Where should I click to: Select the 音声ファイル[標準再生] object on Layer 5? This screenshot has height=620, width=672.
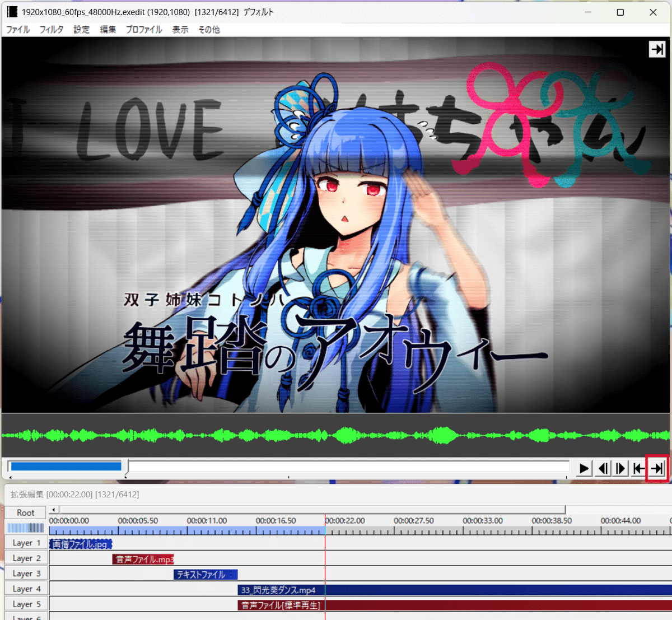coord(455,605)
